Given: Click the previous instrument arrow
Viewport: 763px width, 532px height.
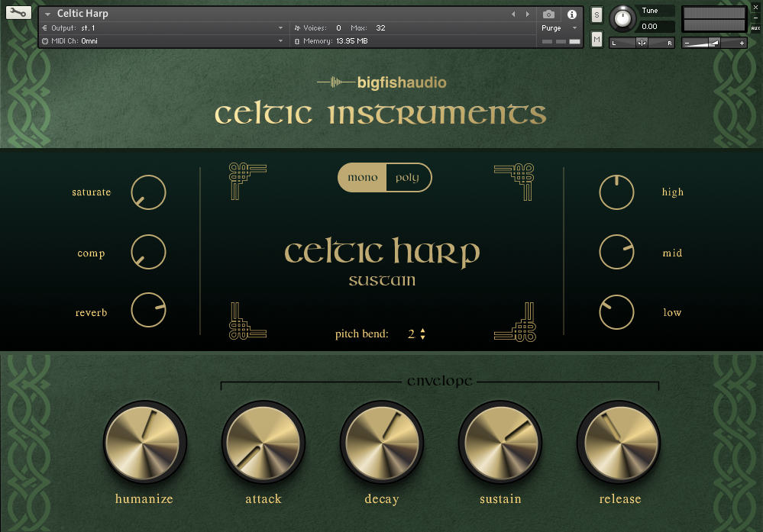Looking at the screenshot, I should 513,13.
